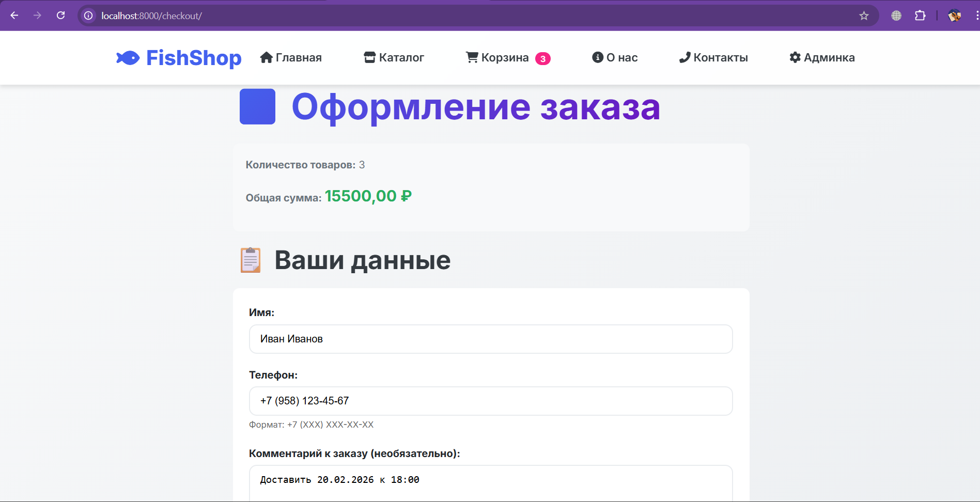Click the phone number input field
The width and height of the screenshot is (980, 502).
coord(490,401)
